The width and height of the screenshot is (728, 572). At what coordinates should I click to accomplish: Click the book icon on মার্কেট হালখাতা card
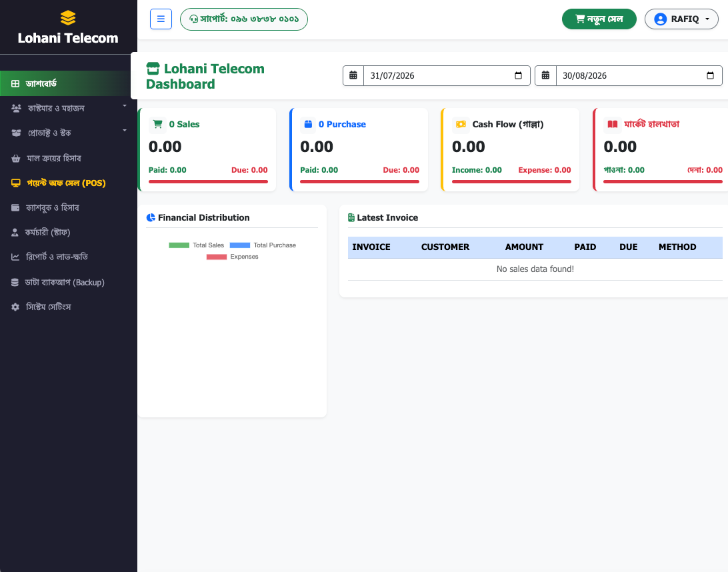pos(613,124)
